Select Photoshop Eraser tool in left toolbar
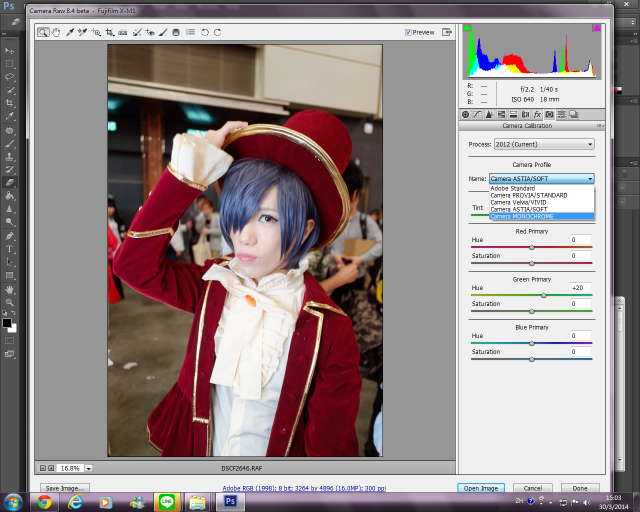640x512 pixels. coord(9,183)
